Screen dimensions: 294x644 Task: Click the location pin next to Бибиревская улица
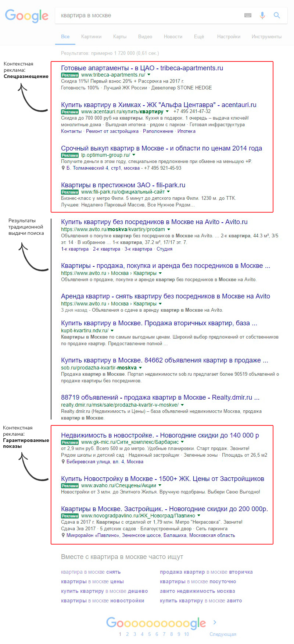click(63, 462)
